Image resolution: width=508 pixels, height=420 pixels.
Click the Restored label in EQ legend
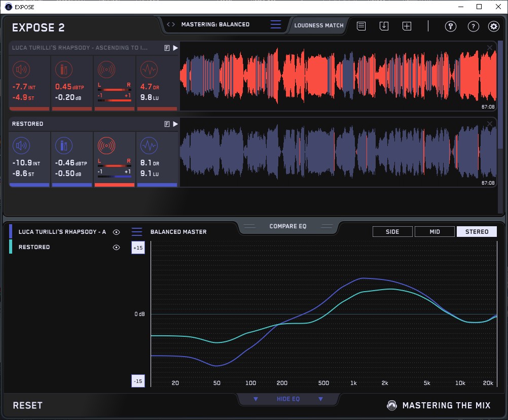(34, 247)
